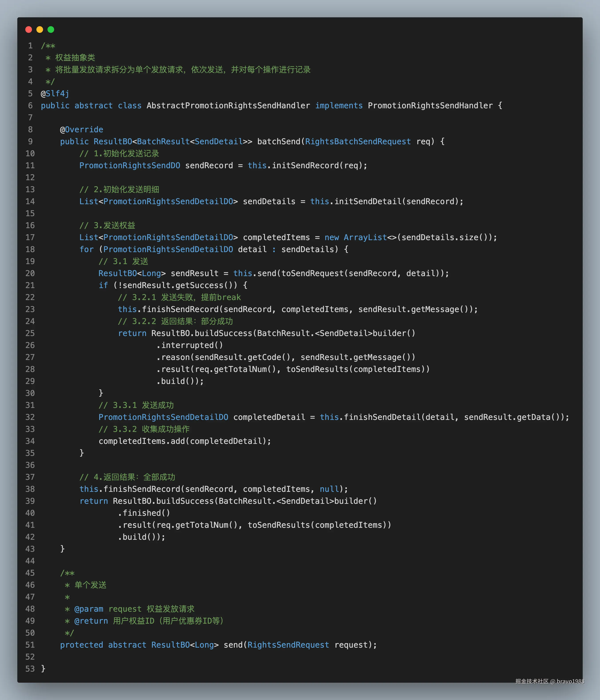This screenshot has width=600, height=700.
Task: Click the @Slf4j annotation
Action: (55, 94)
